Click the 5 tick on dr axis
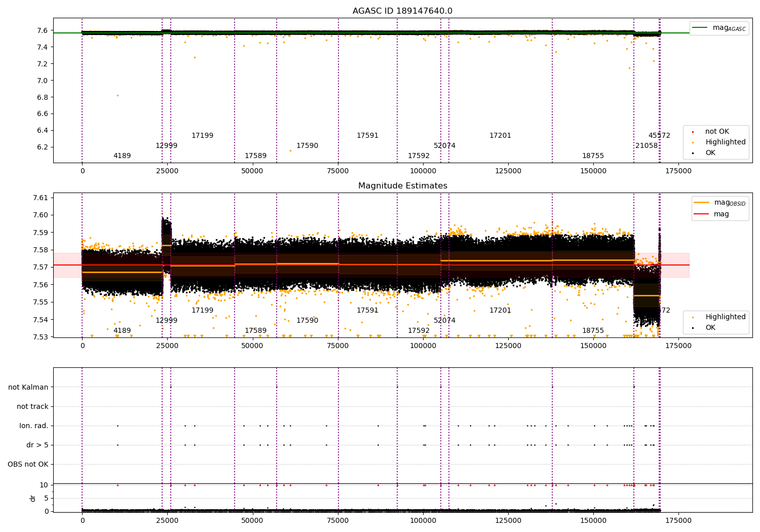The height and width of the screenshot is (532, 760). coord(46,498)
